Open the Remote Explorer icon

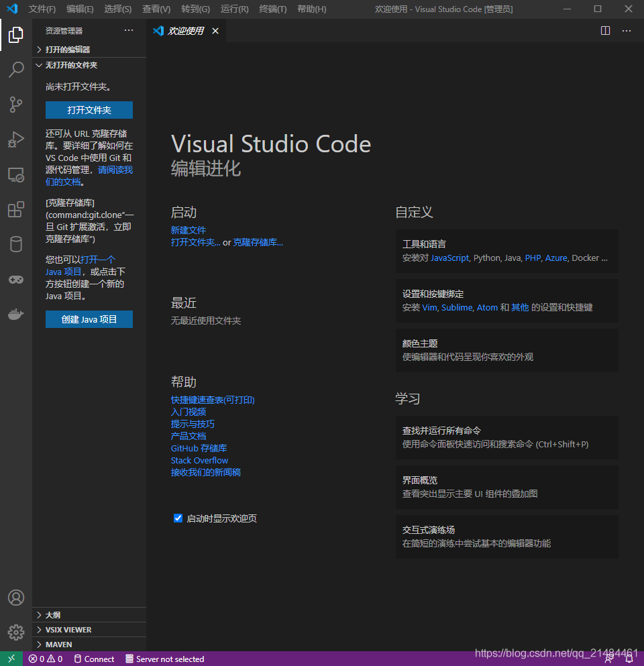16,174
